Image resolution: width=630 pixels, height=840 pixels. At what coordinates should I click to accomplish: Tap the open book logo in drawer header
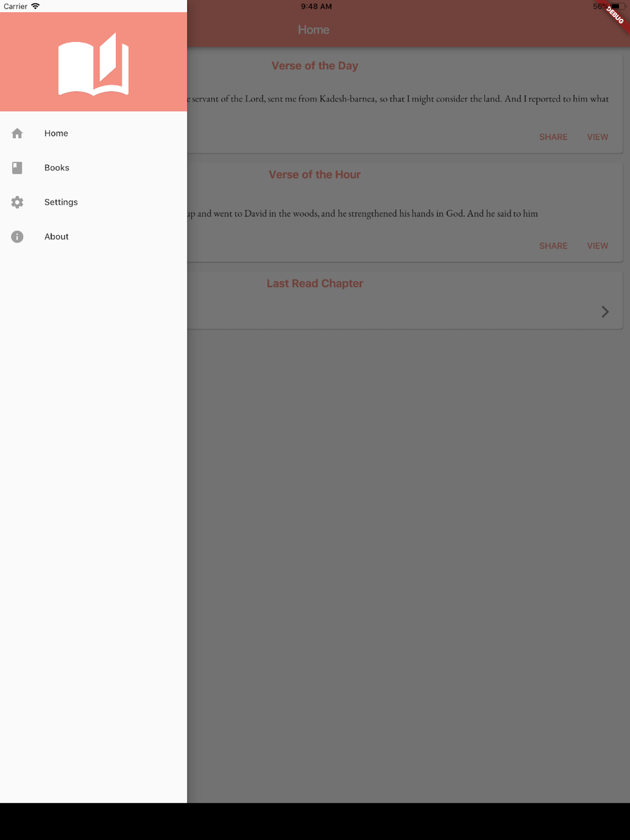pyautogui.click(x=94, y=64)
